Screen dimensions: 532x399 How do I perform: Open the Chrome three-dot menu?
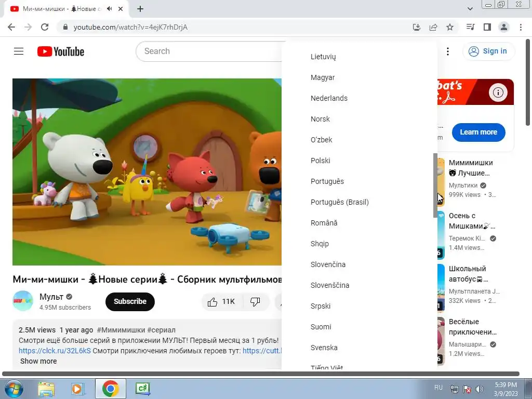click(x=521, y=27)
